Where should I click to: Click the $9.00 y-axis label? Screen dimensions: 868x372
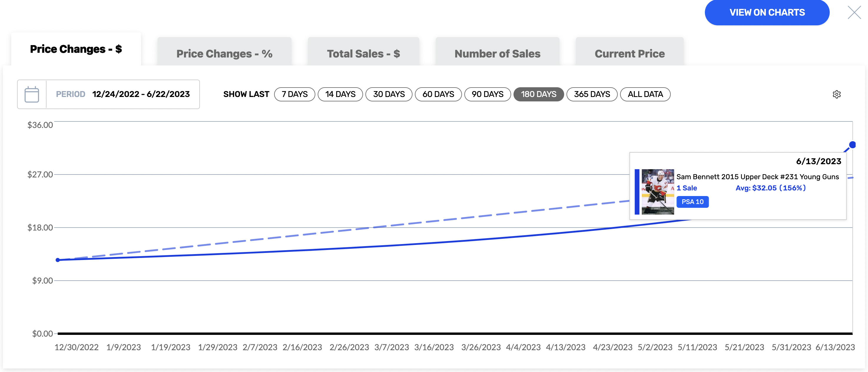coord(42,280)
